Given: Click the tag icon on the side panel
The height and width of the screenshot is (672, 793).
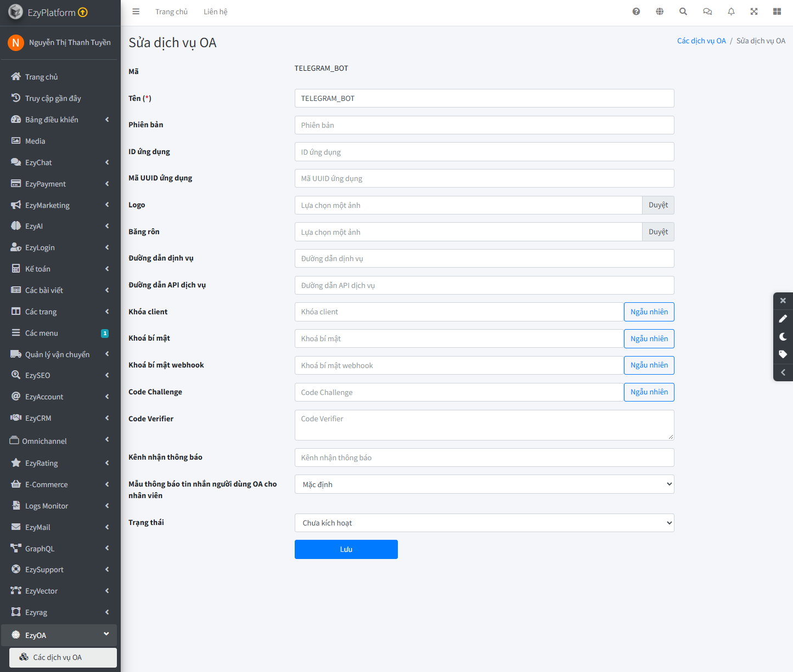Looking at the screenshot, I should [783, 354].
